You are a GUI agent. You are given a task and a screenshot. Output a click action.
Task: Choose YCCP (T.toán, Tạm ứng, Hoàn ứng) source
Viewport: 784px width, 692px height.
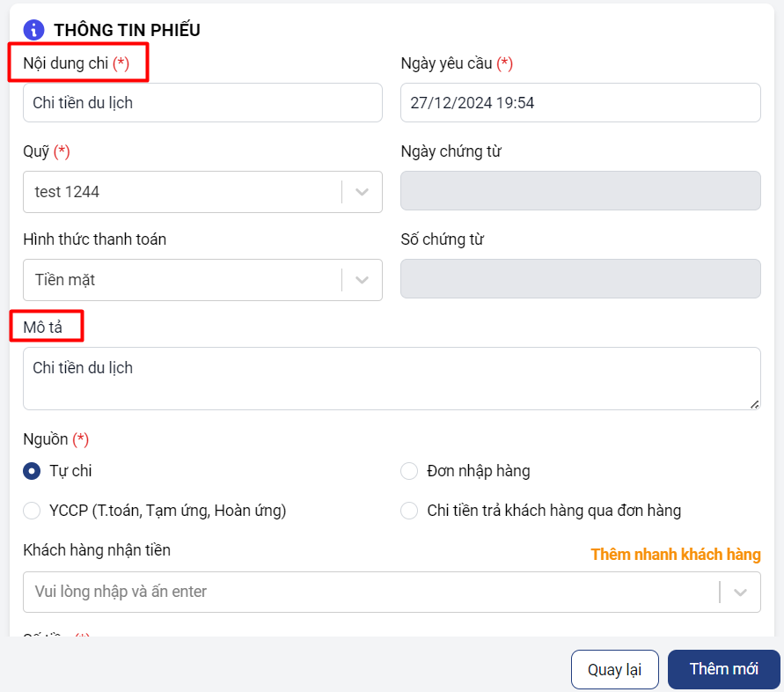pos(32,511)
